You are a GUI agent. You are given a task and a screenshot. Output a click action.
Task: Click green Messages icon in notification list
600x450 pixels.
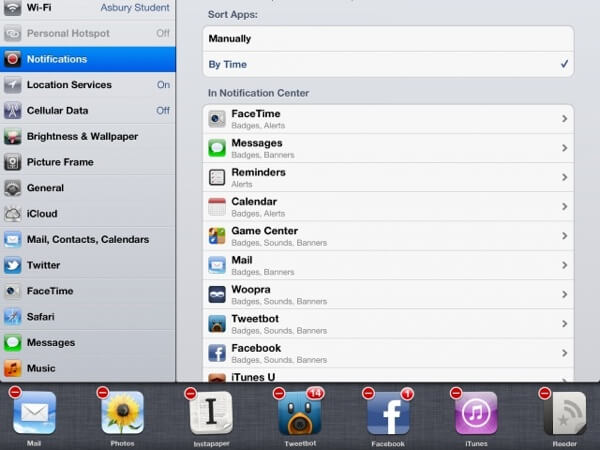pyautogui.click(x=217, y=148)
